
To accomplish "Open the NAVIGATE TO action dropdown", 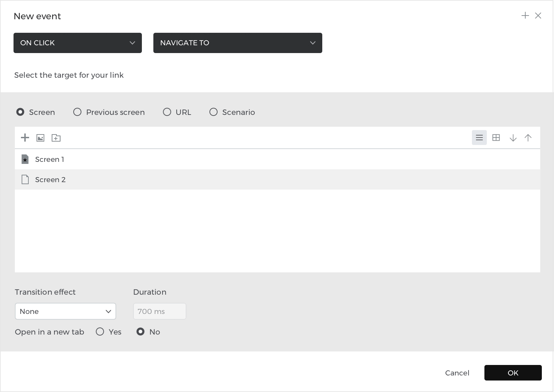I will point(238,43).
